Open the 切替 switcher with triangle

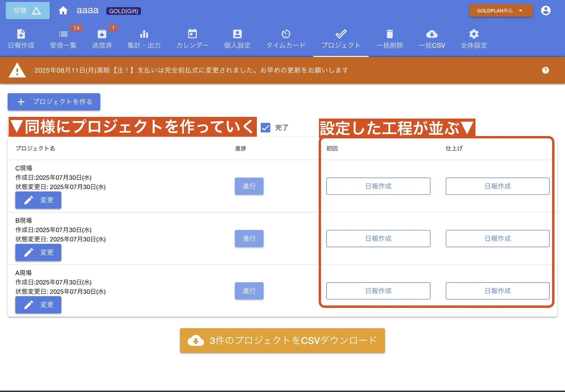27,10
